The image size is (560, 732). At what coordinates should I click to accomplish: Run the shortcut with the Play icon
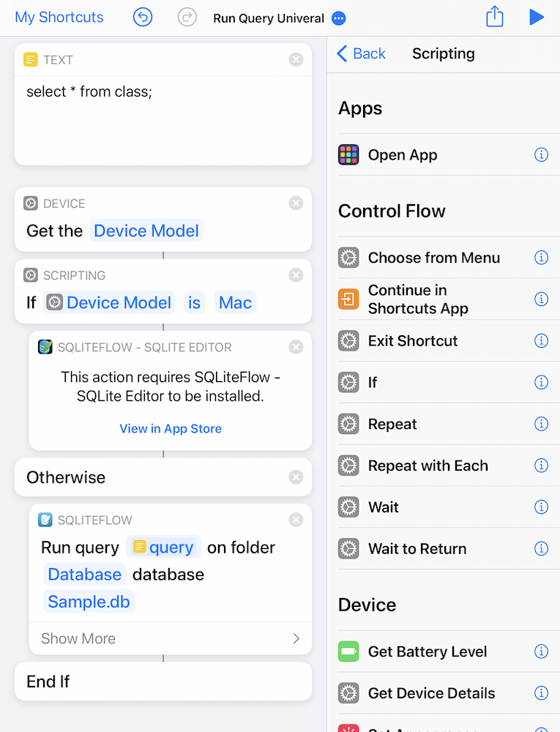click(x=537, y=18)
